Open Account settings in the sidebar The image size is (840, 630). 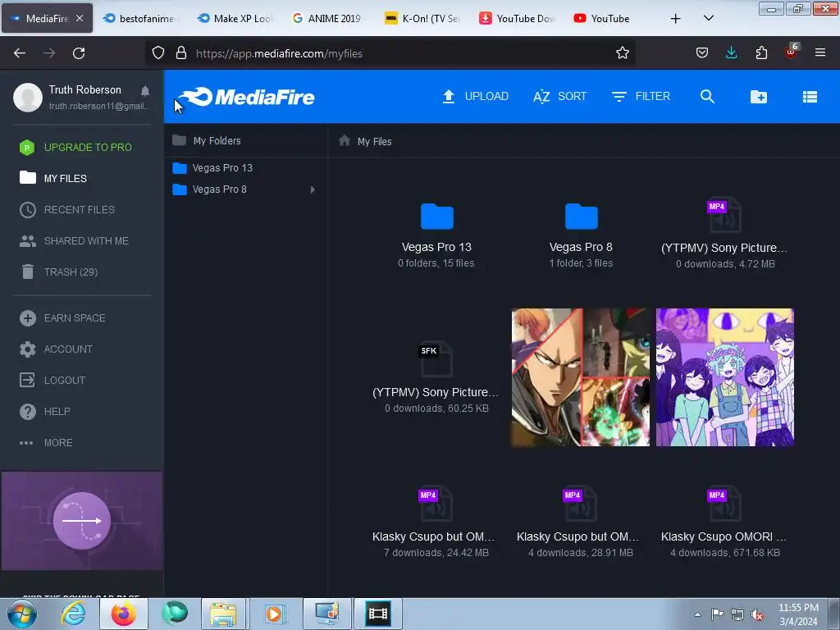tap(56, 349)
